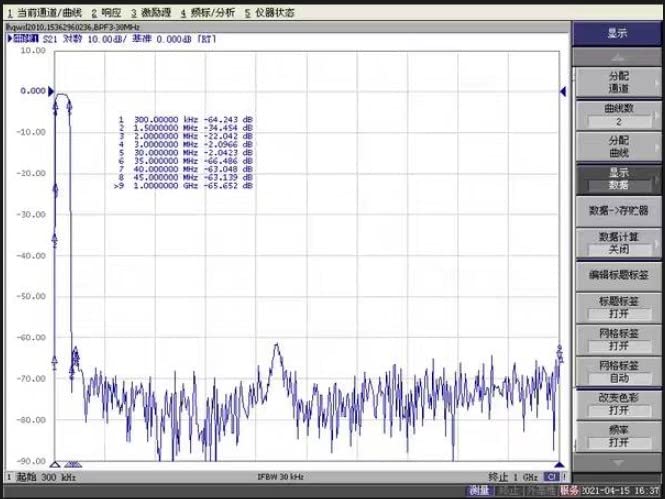
Task: Open the 显示 数据 softkey
Action: (618, 179)
